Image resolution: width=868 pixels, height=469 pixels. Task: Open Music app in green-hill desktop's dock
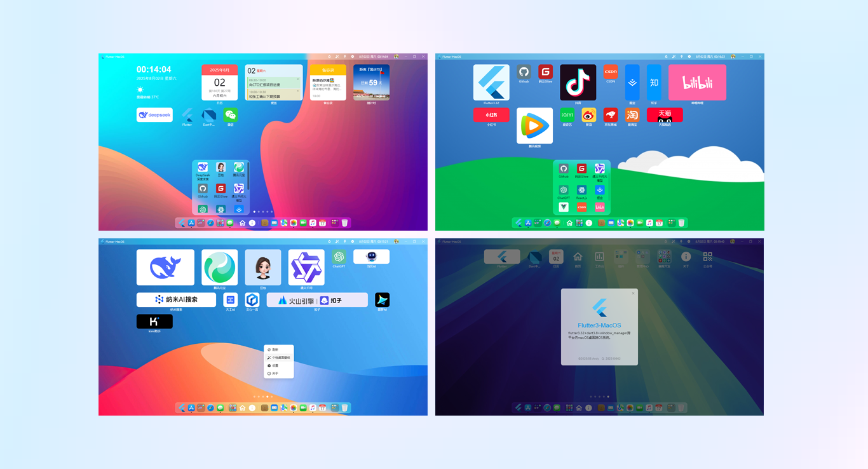[x=649, y=223]
